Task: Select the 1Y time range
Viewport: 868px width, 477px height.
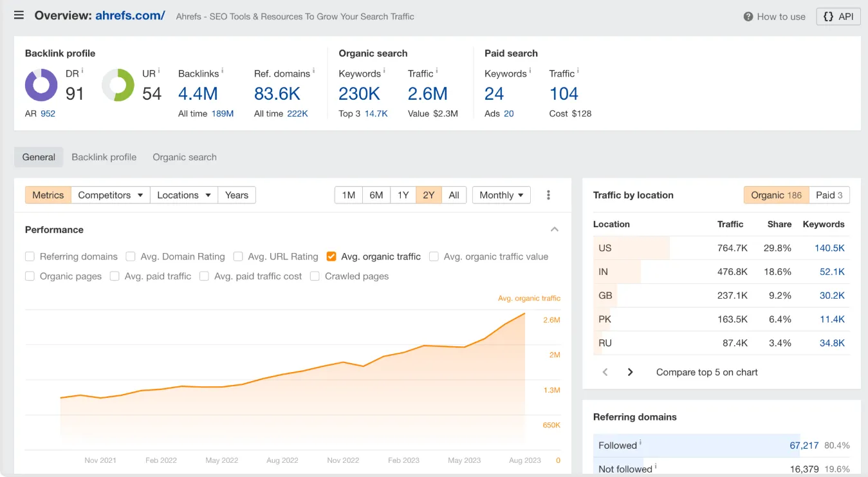Action: (x=403, y=195)
